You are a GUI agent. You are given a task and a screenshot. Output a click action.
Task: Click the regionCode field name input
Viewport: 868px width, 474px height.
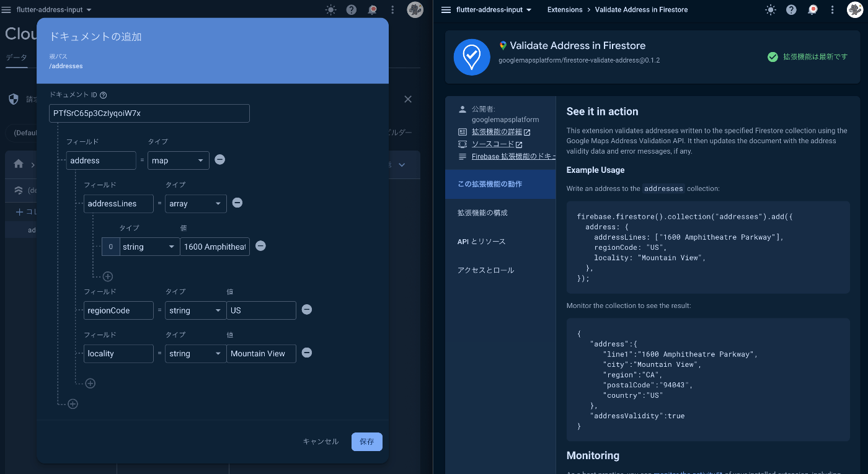tap(118, 310)
